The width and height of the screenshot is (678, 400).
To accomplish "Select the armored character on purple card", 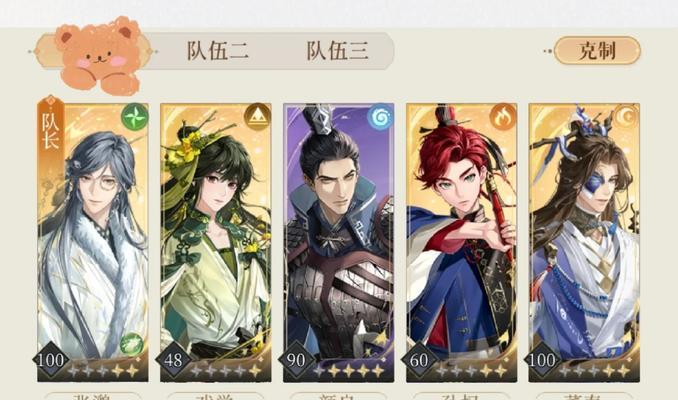I will pos(339,242).
